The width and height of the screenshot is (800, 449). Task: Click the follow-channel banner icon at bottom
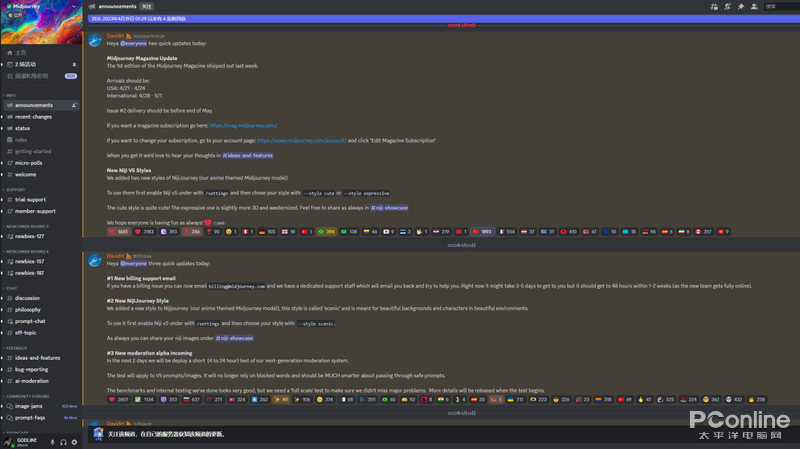(98, 434)
